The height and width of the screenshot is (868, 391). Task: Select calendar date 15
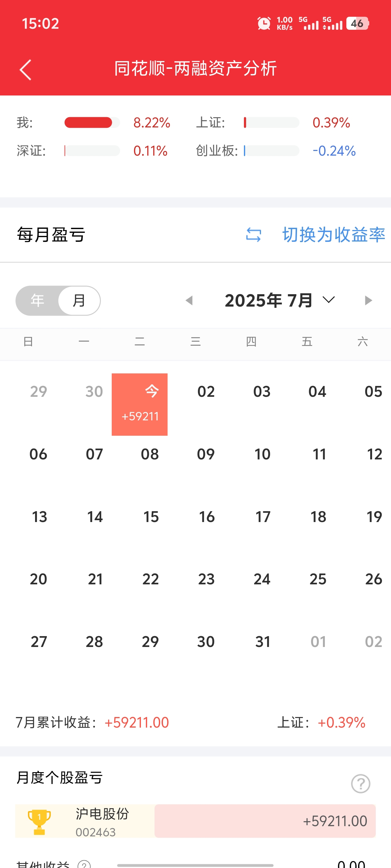[151, 517]
